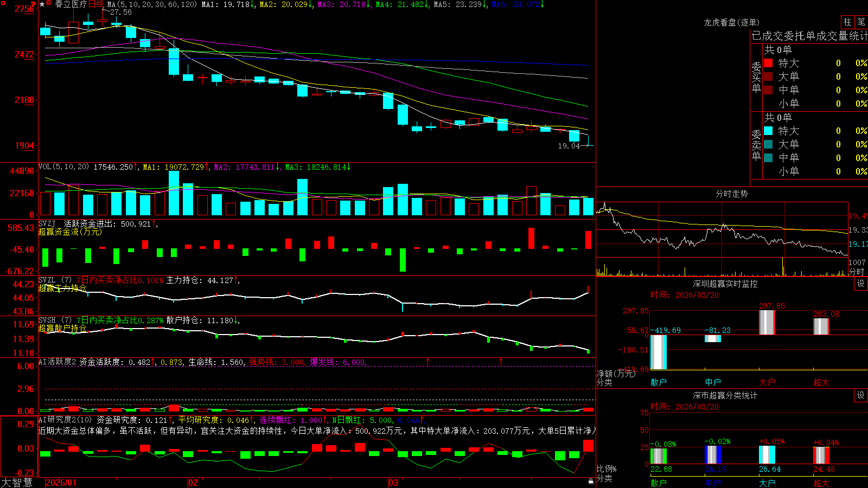Click the 2026/01 date marker on timeline
868x488 pixels.
[61, 483]
